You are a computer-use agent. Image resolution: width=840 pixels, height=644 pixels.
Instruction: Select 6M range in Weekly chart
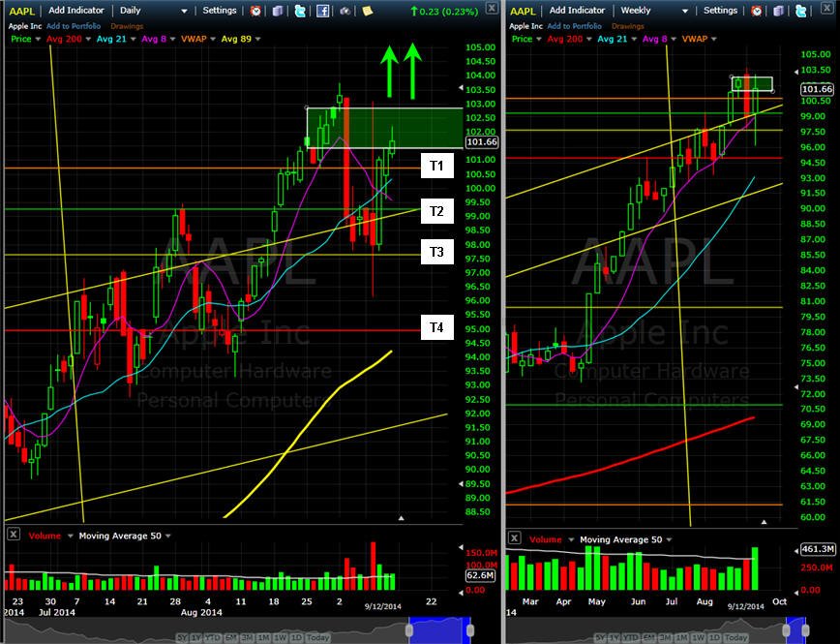648,638
